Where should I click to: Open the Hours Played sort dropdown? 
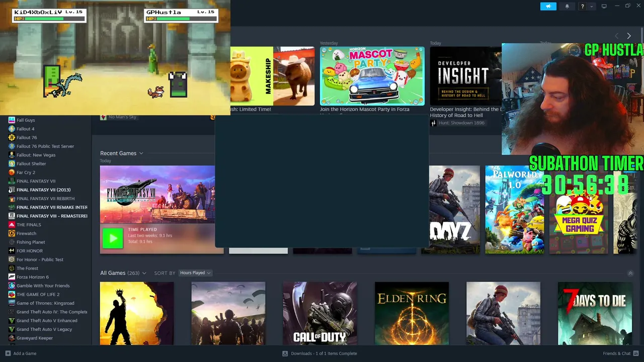pyautogui.click(x=195, y=273)
